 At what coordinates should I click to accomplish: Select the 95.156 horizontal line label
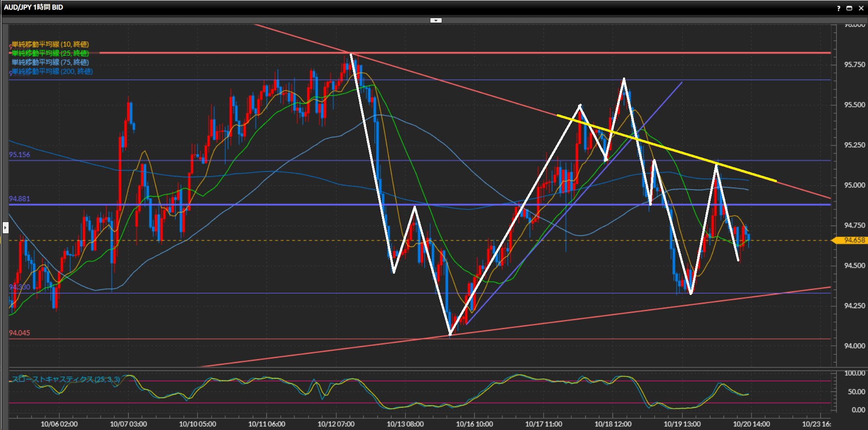pyautogui.click(x=19, y=155)
